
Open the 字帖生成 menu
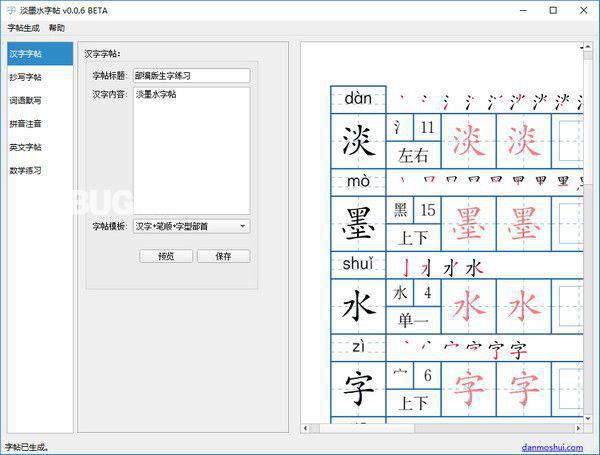click(x=23, y=28)
